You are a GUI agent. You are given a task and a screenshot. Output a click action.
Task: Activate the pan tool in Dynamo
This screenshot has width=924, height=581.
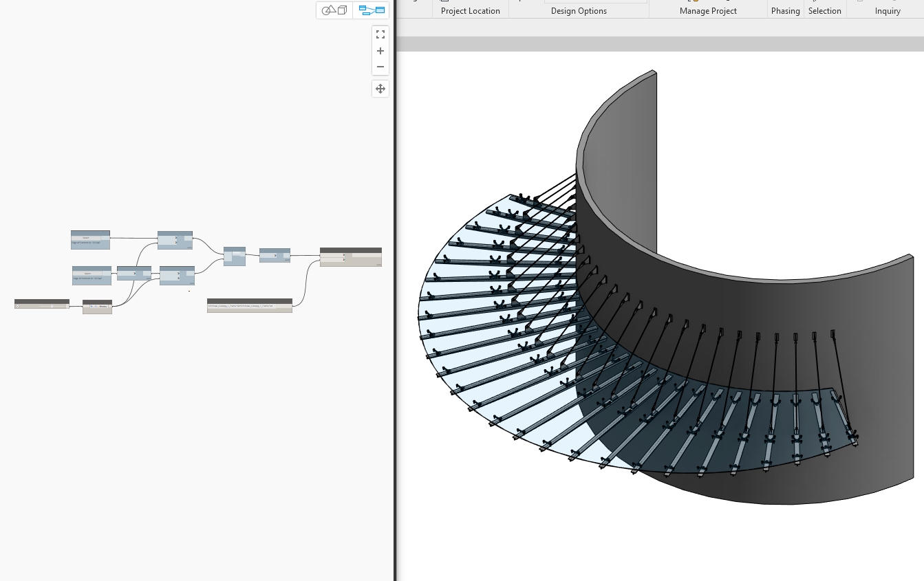[380, 89]
